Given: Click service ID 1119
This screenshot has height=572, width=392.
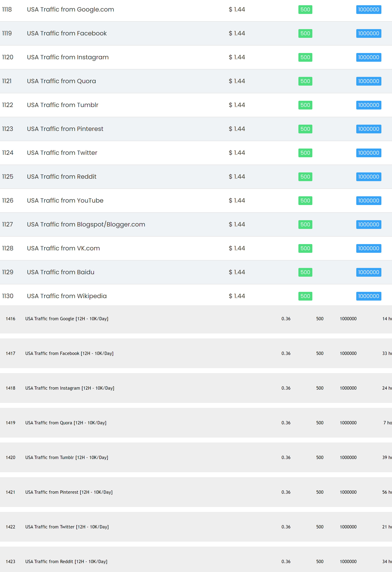Looking at the screenshot, I should pyautogui.click(x=7, y=33).
